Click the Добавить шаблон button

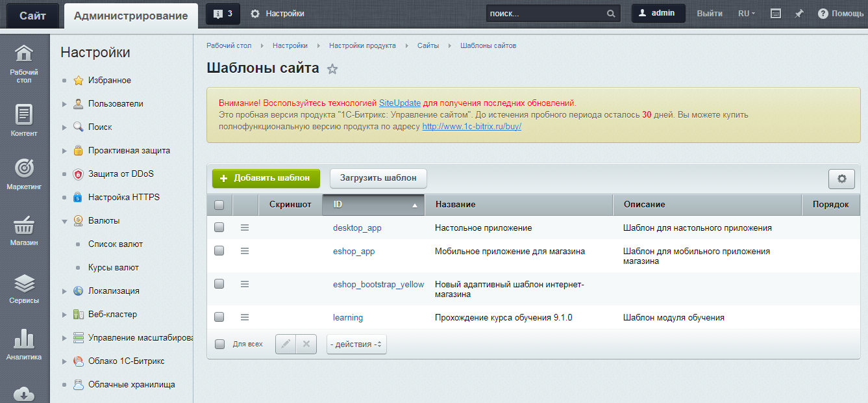[x=266, y=178]
